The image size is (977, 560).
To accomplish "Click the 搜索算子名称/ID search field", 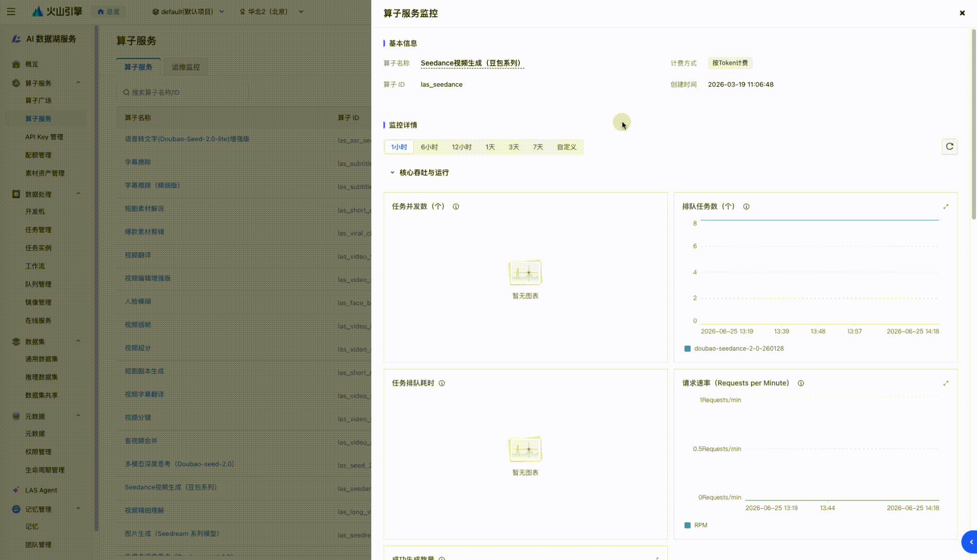I will [x=183, y=92].
